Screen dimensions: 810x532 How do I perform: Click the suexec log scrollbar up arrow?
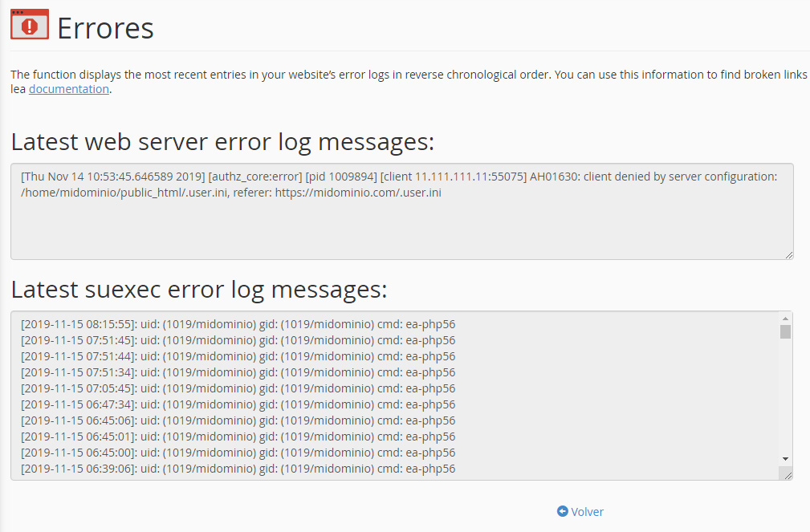[x=785, y=319]
